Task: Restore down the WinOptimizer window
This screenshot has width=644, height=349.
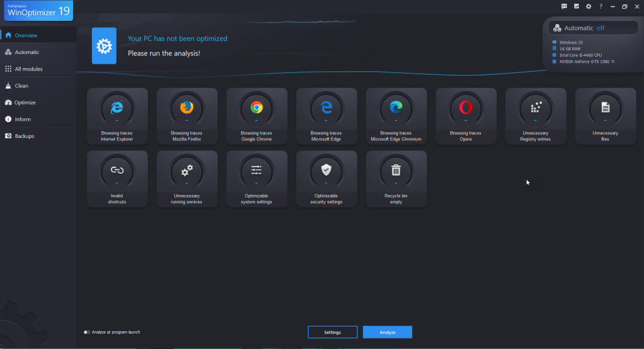Action: coord(625,7)
